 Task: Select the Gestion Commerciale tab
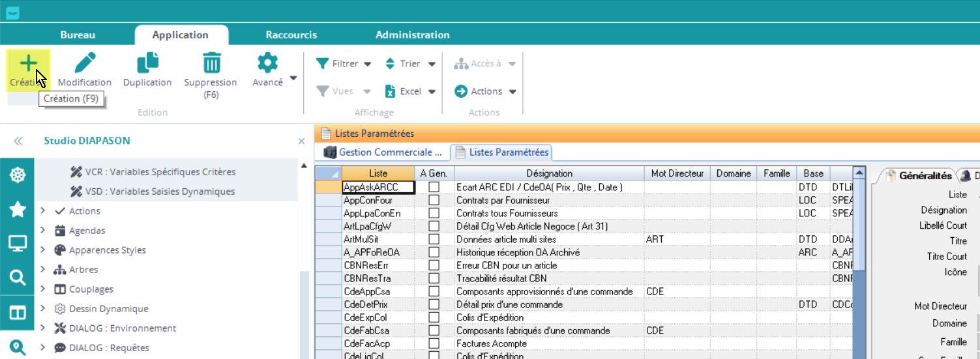click(386, 152)
